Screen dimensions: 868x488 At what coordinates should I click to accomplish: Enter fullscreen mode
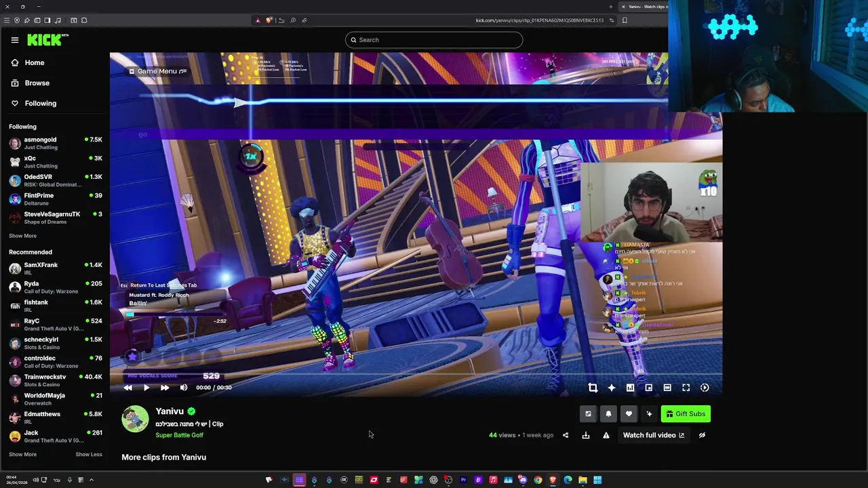click(686, 388)
